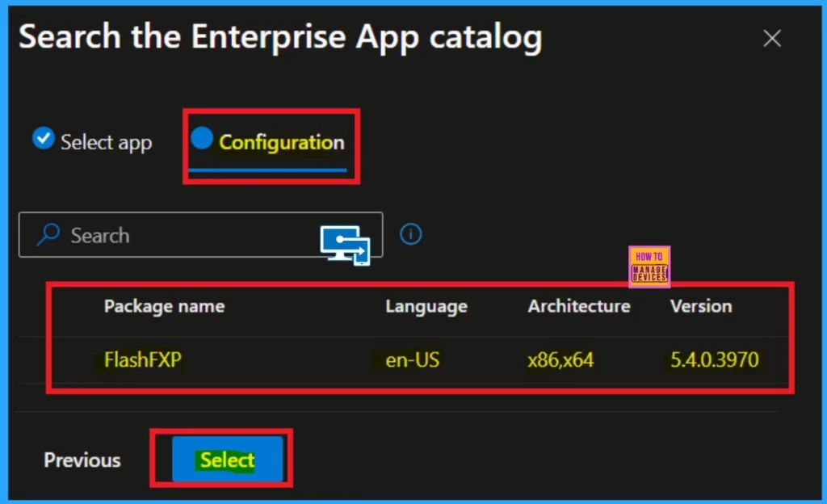Click the remote desktop icon in search box

pos(345,246)
